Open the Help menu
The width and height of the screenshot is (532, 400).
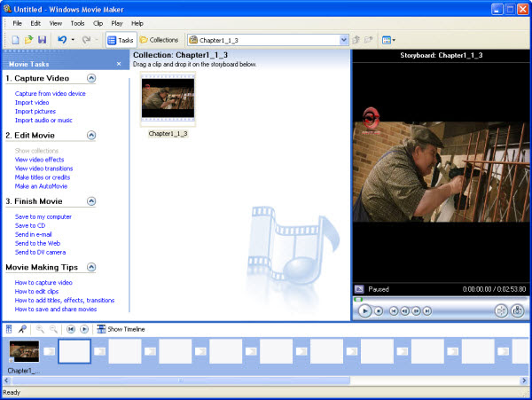[x=137, y=23]
